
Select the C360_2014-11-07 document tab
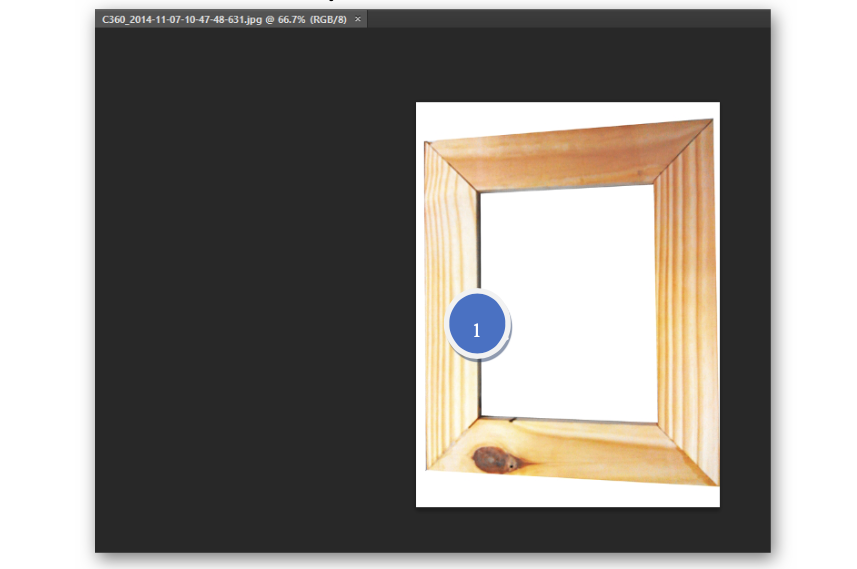tap(224, 19)
